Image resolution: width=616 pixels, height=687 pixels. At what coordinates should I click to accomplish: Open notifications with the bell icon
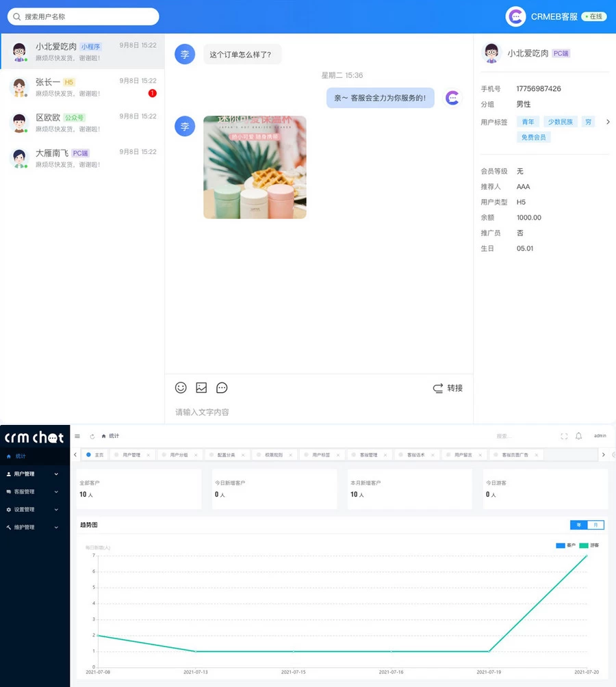click(578, 436)
